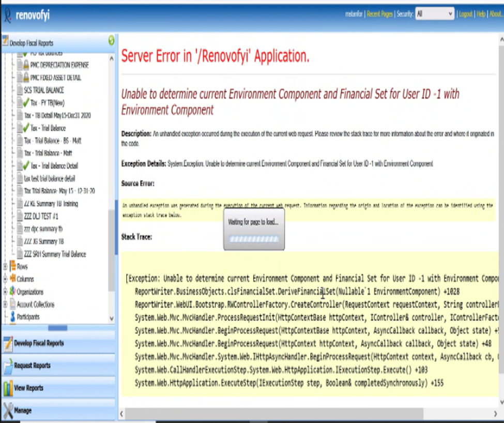Viewport: 504px width, 423px height.
Task: Click the renovofyi logo icon
Action: (7, 16)
